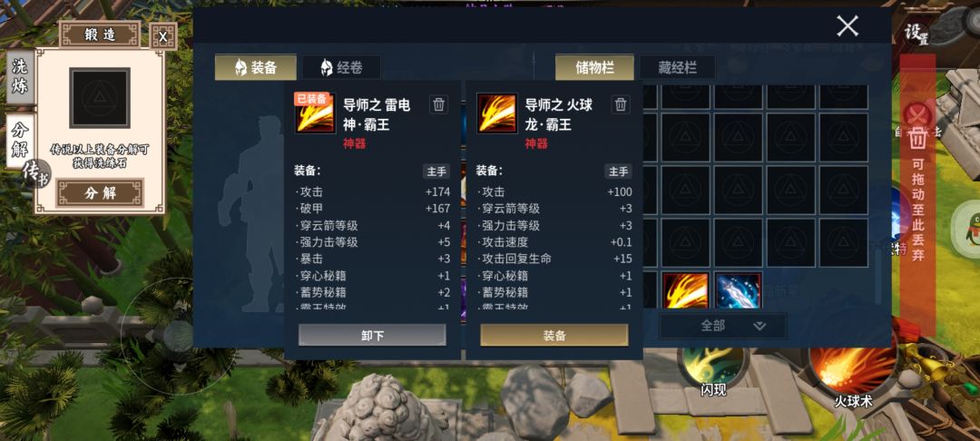Switch to the 藏经栏 tab

pos(677,67)
